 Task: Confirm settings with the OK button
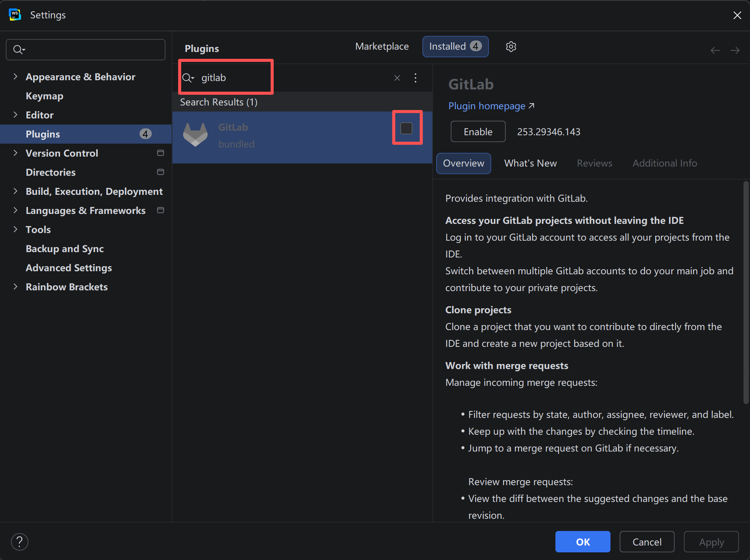tap(583, 542)
